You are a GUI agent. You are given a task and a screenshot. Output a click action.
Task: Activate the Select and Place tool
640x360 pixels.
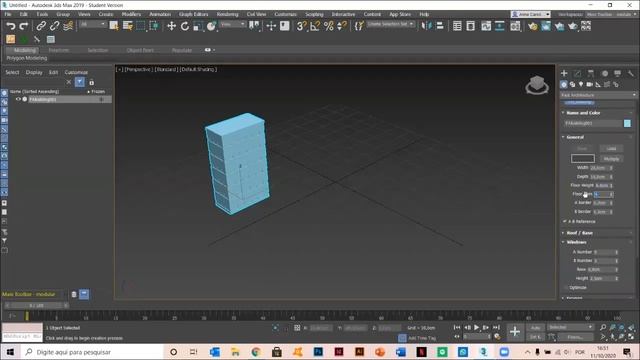[x=211, y=26]
